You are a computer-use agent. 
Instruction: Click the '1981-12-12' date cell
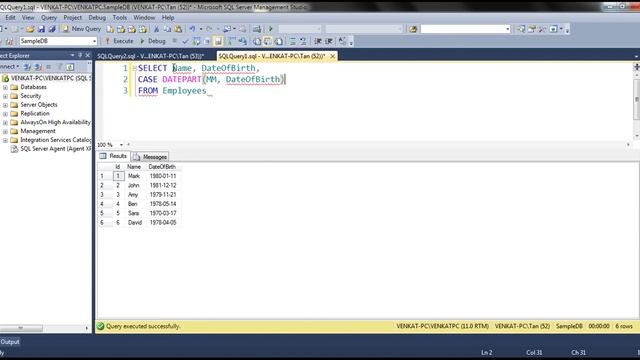(163, 185)
